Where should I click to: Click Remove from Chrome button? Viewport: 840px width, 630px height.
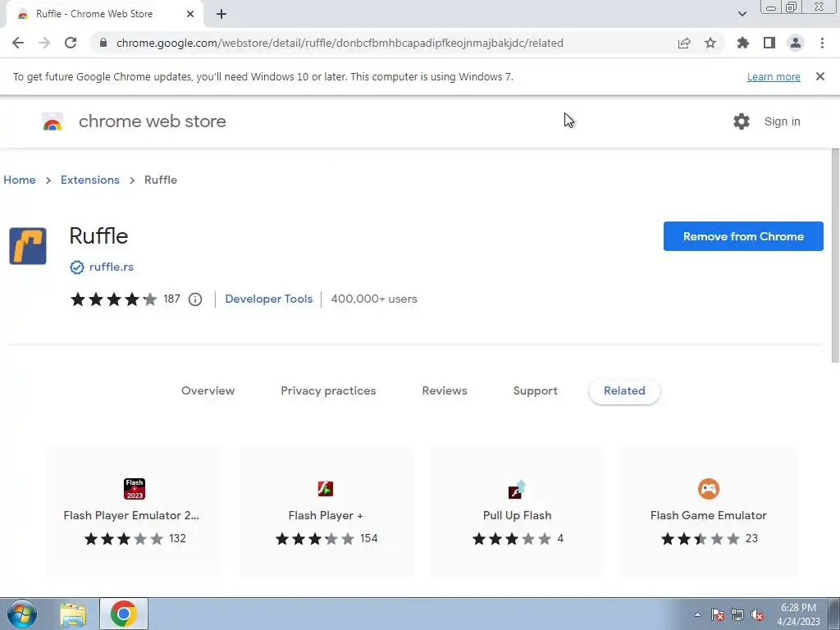pos(743,236)
